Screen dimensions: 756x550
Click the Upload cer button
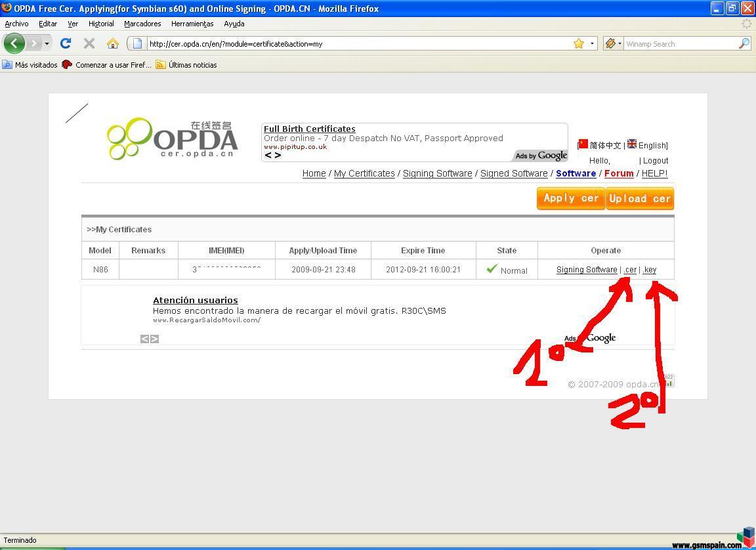640,198
